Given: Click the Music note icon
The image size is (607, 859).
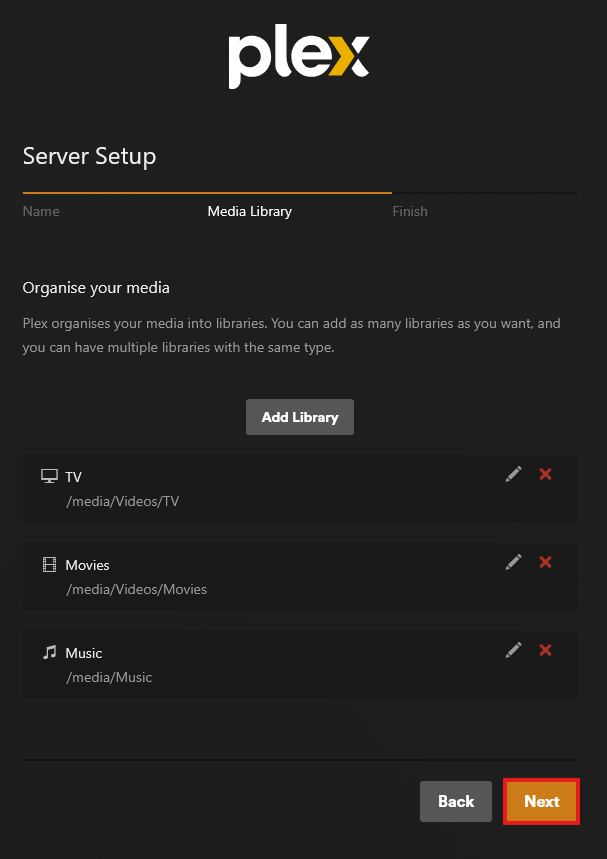Looking at the screenshot, I should click(49, 652).
